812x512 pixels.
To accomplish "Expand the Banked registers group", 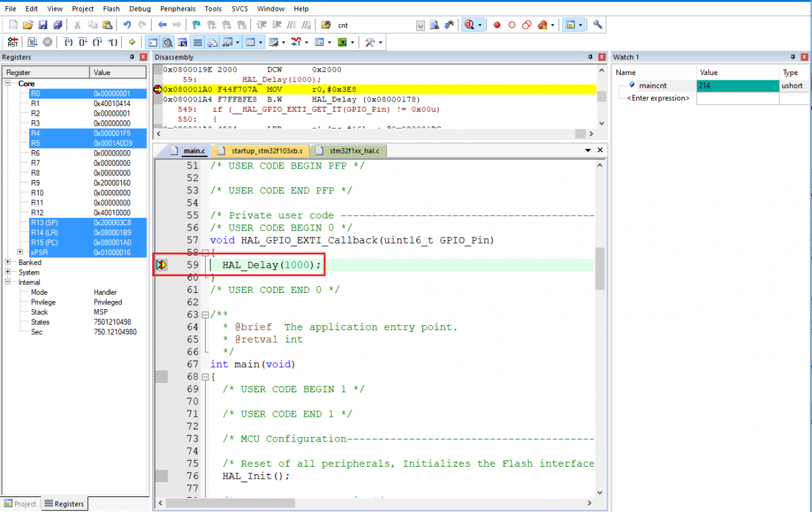I will click(8, 262).
